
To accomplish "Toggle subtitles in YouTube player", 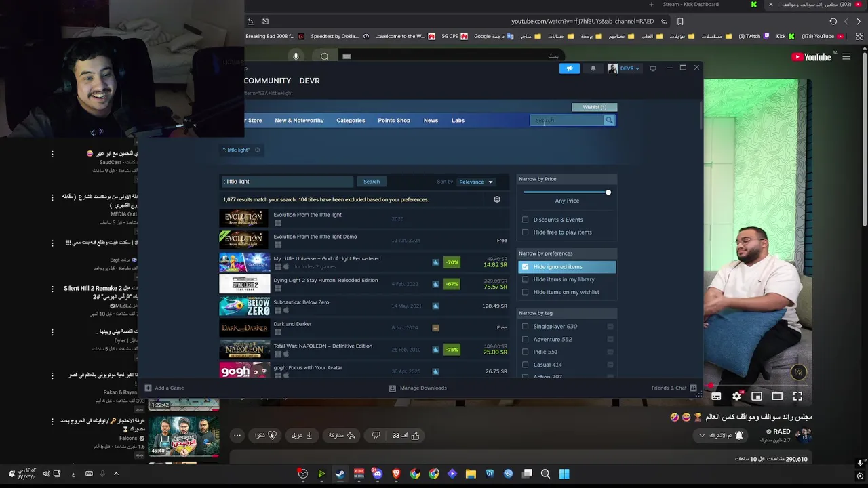I will pyautogui.click(x=716, y=396).
